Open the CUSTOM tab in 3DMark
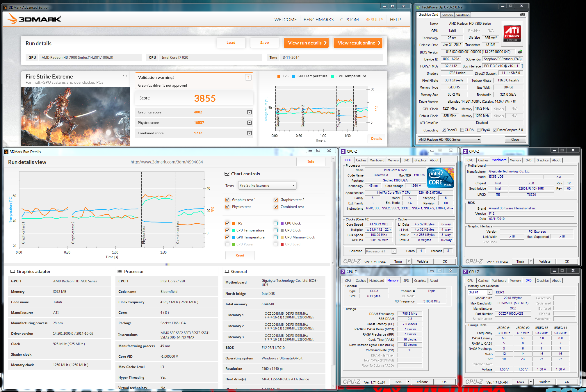Screen dimensions: 586x392 [349, 20]
